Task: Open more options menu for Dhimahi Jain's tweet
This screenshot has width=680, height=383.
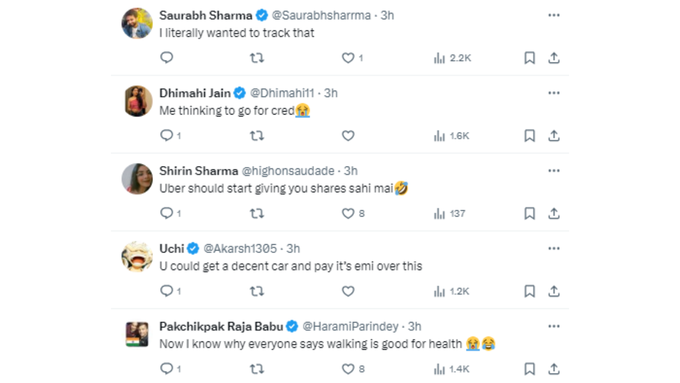Action: 554,93
